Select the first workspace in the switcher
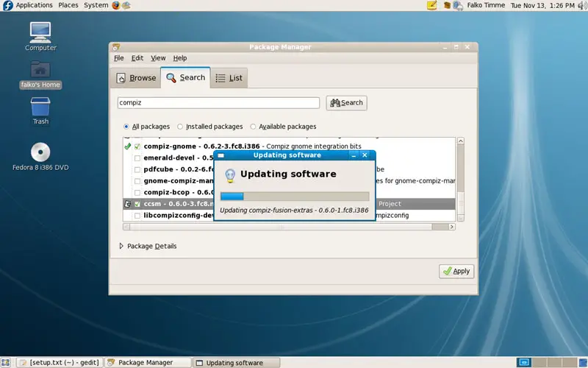 pos(524,362)
